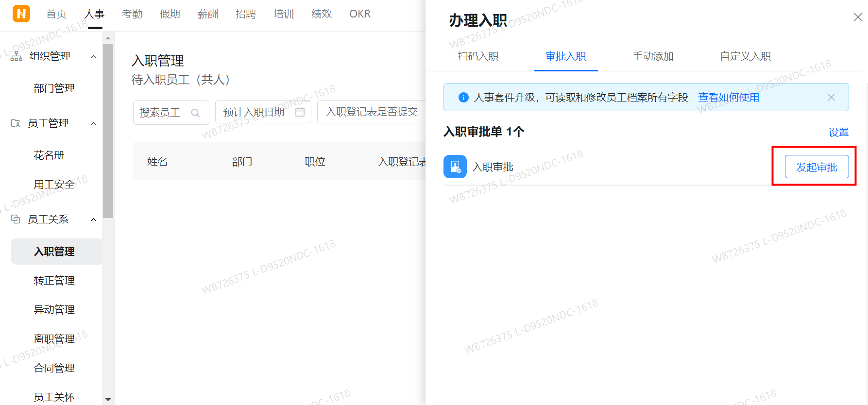
Task: Open the calendar icon for expected onboarding date
Action: pos(300,112)
